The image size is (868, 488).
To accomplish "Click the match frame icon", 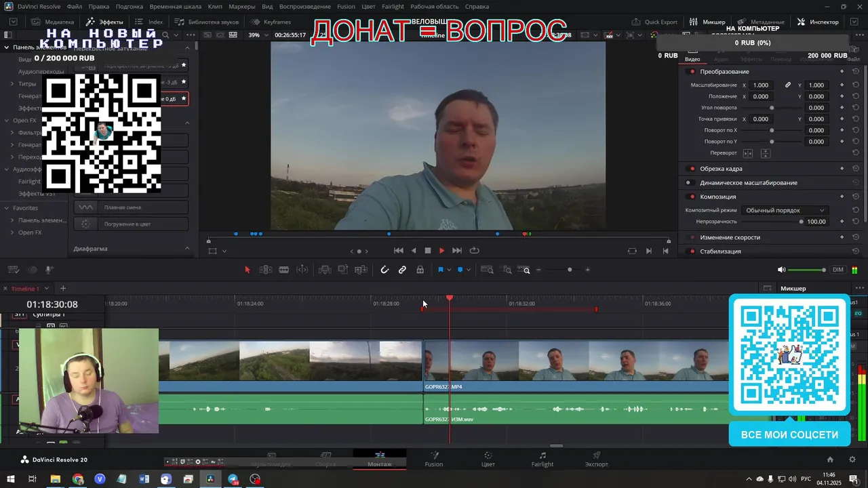I will tap(632, 251).
